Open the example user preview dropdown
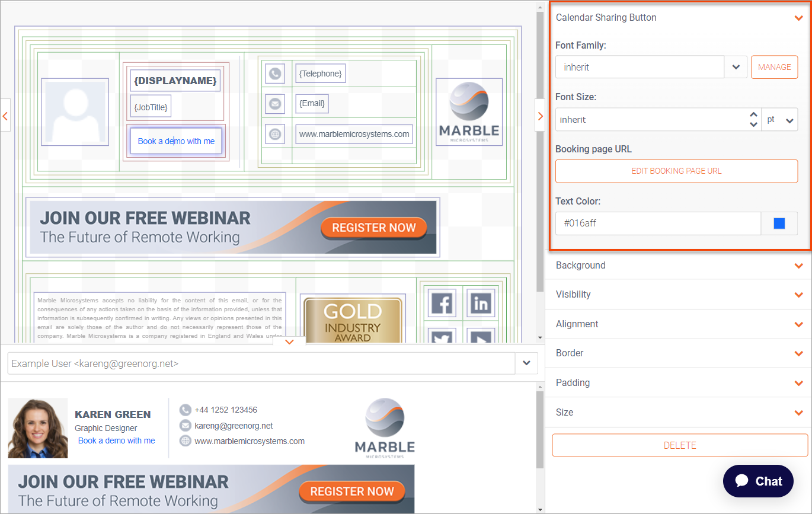Image resolution: width=812 pixels, height=514 pixels. pyautogui.click(x=526, y=363)
